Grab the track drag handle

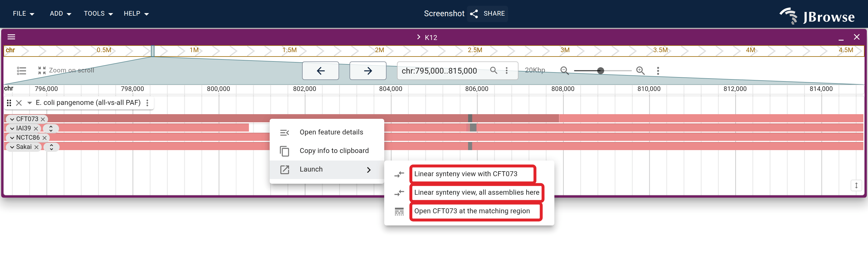9,103
